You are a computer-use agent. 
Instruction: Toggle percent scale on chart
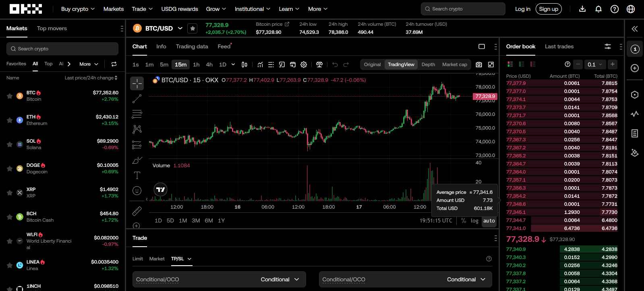click(x=464, y=221)
